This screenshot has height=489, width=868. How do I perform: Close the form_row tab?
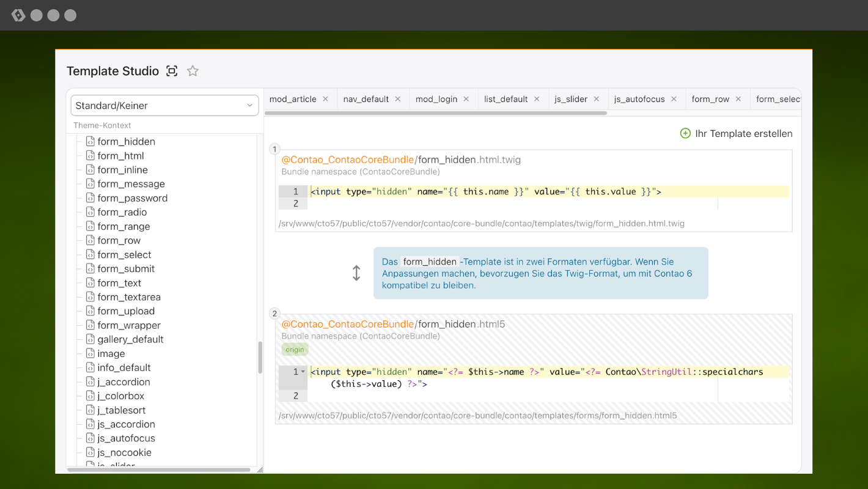(x=738, y=99)
